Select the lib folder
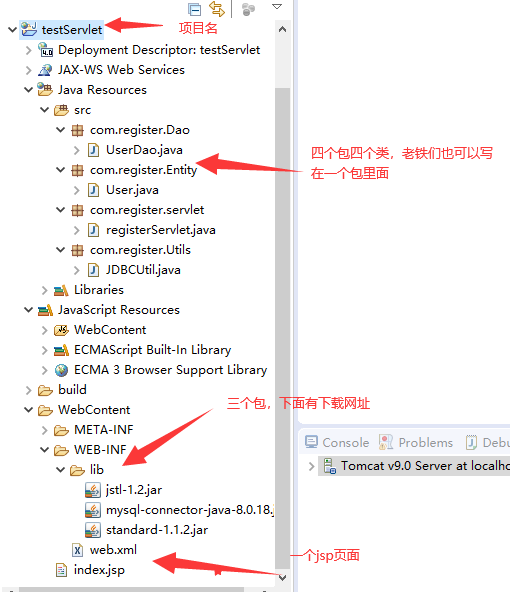 click(97, 470)
